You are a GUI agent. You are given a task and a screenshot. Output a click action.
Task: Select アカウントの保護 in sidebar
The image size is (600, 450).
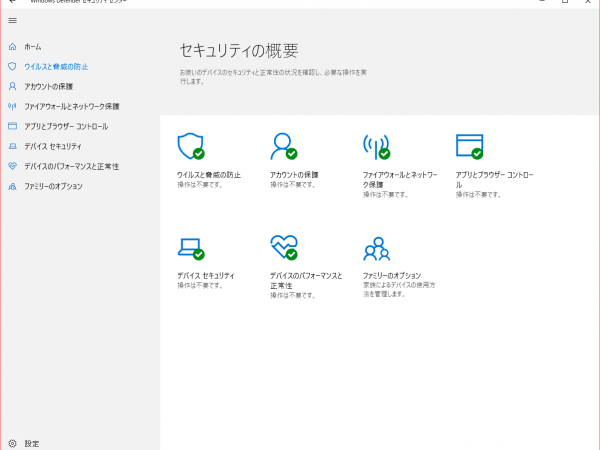point(49,86)
